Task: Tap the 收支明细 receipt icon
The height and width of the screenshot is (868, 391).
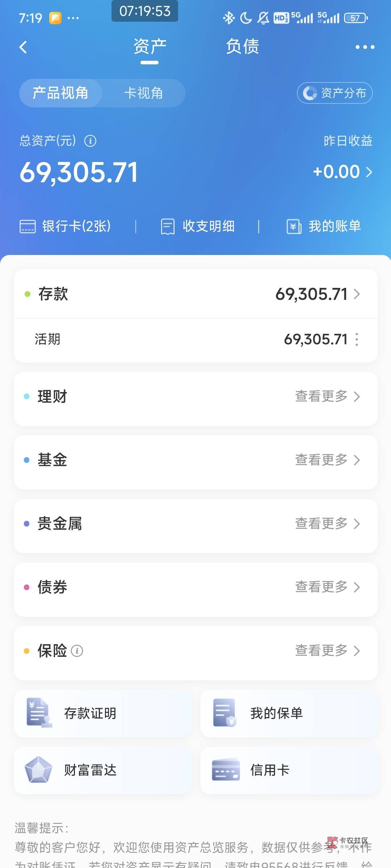Action: 168,227
